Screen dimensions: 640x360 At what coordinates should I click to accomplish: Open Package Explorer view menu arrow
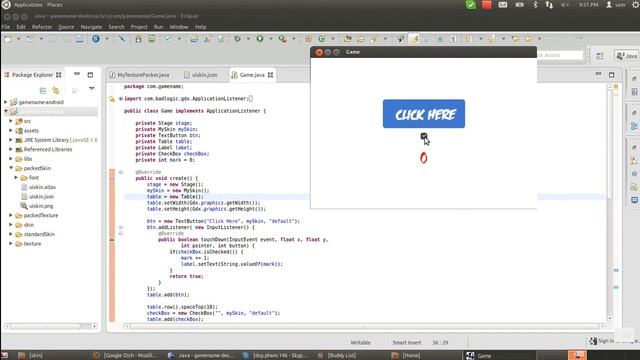(91, 89)
